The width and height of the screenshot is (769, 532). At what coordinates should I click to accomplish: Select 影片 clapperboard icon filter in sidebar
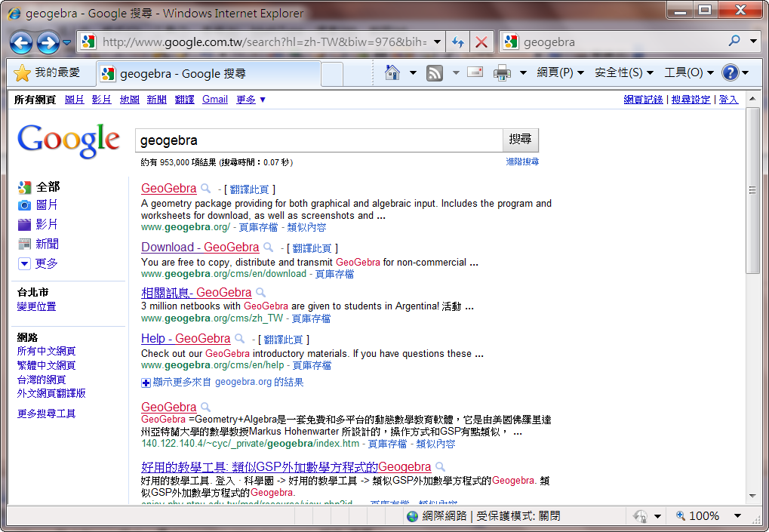[24, 225]
